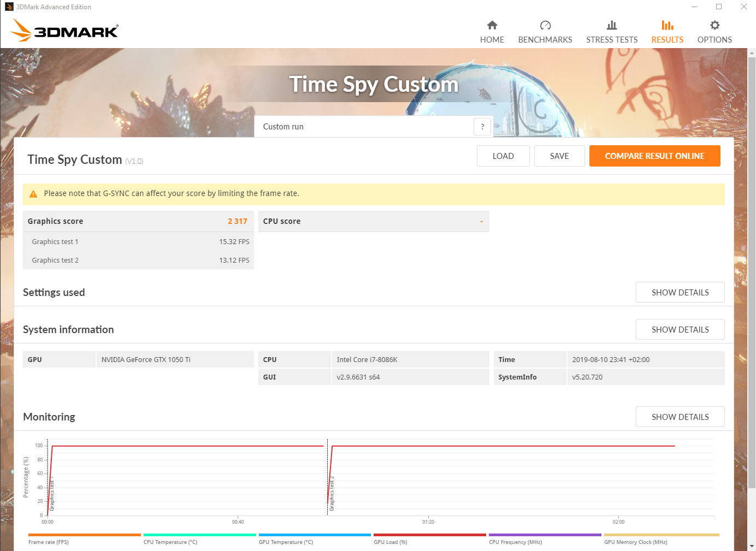756x551 pixels.
Task: Click the Stress Tests bar-chart icon
Action: pyautogui.click(x=612, y=25)
